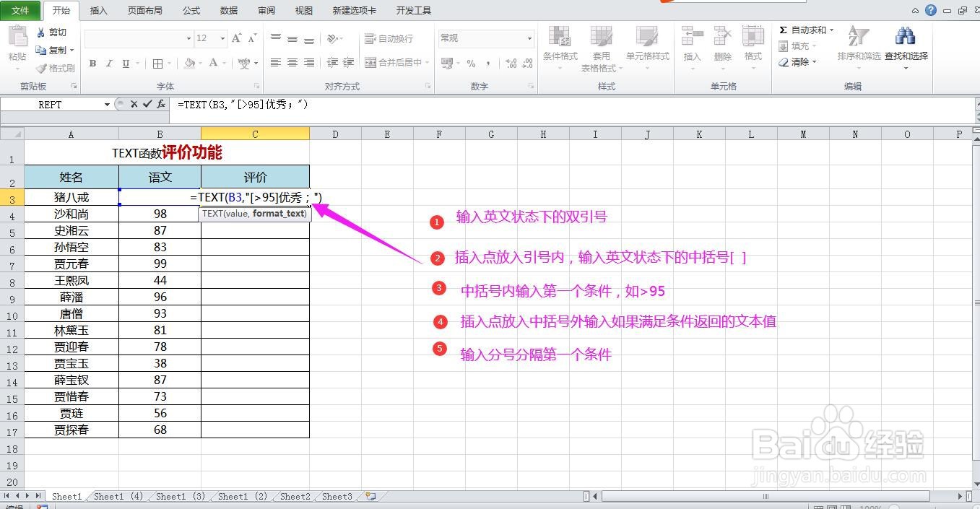
Task: Click the Cut scissors icon
Action: coord(42,32)
